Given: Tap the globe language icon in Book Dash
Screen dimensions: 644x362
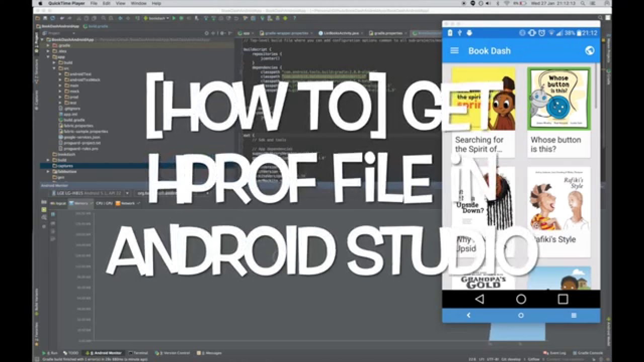Looking at the screenshot, I should tap(590, 51).
